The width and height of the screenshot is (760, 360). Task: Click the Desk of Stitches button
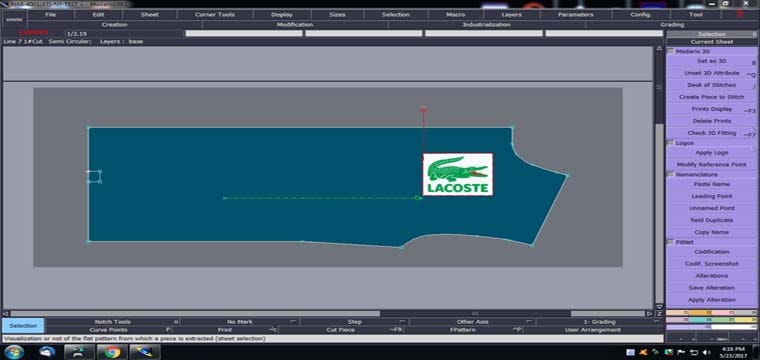click(x=712, y=85)
